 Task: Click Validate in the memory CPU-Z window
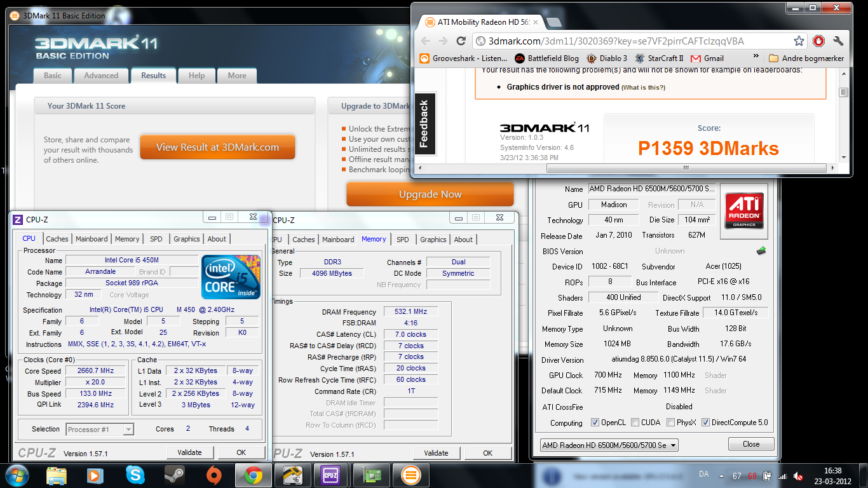pyautogui.click(x=436, y=453)
